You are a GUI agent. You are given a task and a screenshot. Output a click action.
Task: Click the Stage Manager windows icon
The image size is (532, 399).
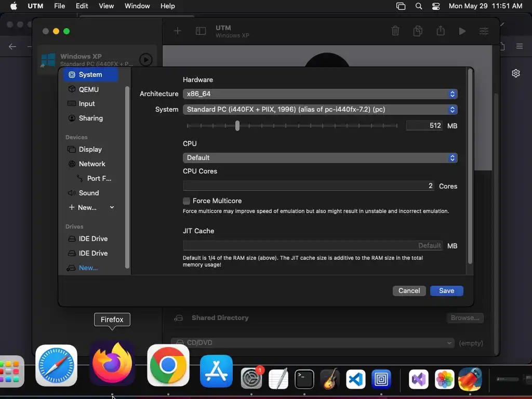click(401, 6)
